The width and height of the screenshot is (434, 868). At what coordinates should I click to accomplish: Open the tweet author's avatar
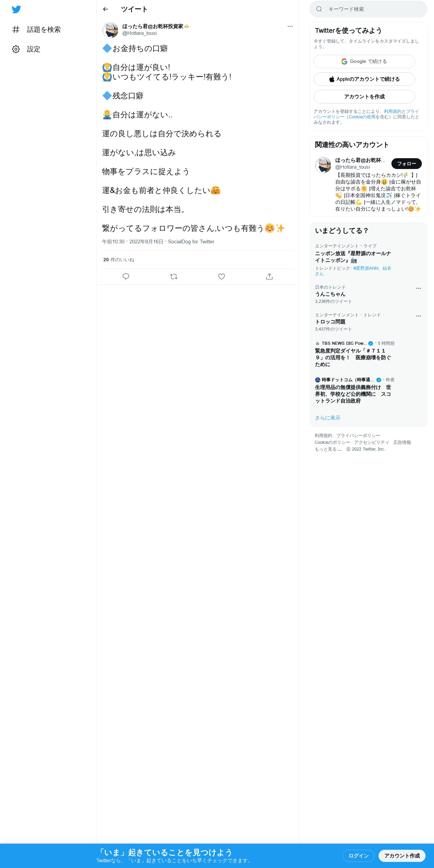[110, 30]
